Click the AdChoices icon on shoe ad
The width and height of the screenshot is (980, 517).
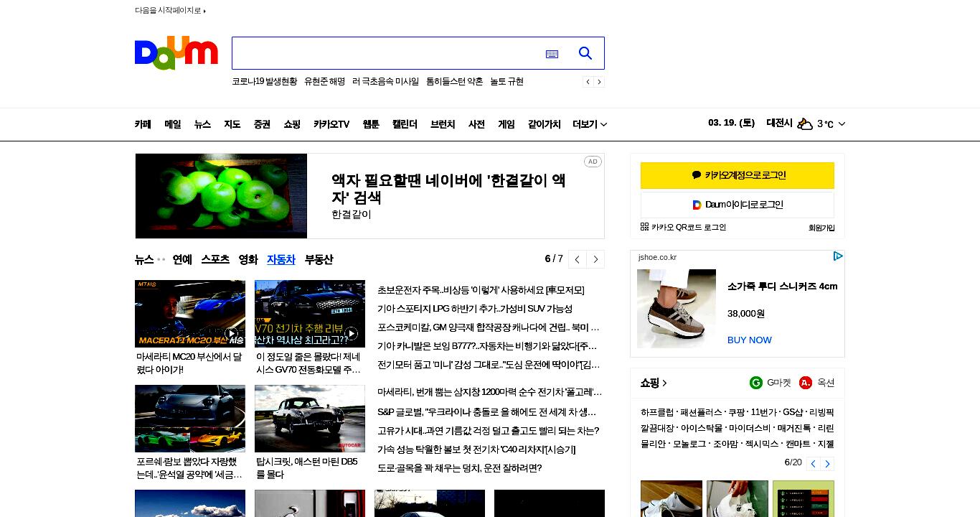[x=837, y=256]
